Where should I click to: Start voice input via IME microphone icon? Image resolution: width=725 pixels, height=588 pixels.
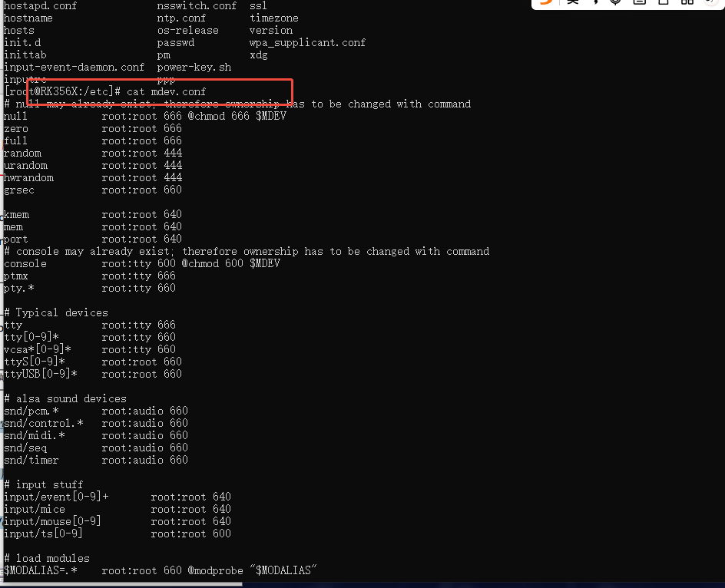[x=615, y=2]
